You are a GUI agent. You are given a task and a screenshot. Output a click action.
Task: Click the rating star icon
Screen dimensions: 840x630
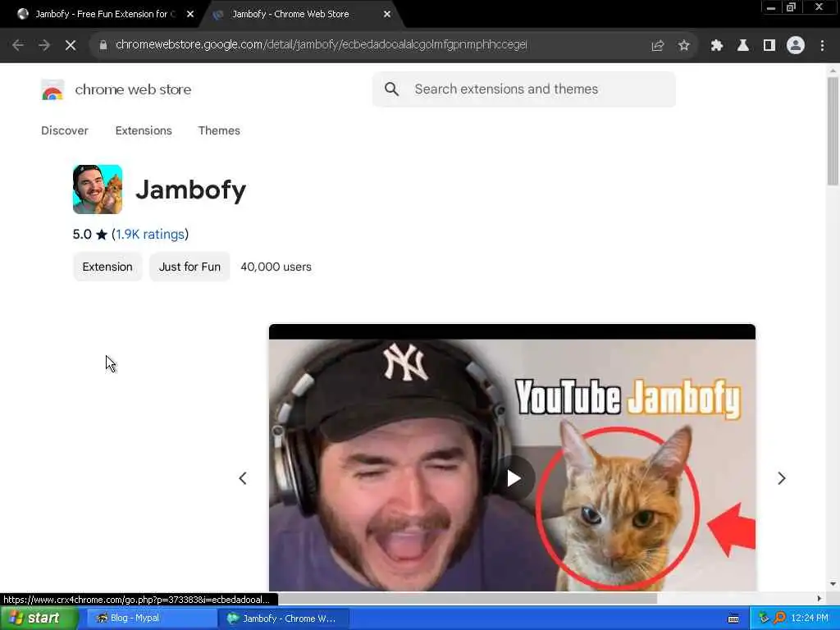[x=102, y=235]
